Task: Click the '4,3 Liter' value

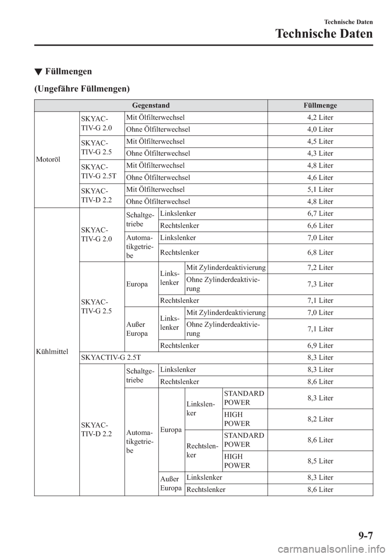Action: tap(320, 154)
